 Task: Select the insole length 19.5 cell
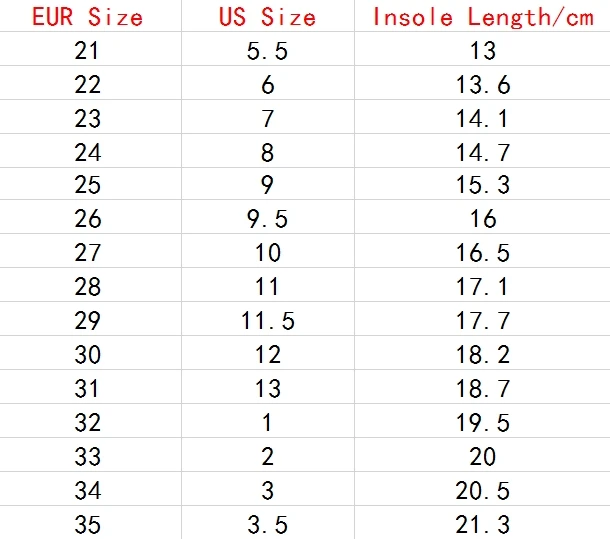pyautogui.click(x=482, y=421)
